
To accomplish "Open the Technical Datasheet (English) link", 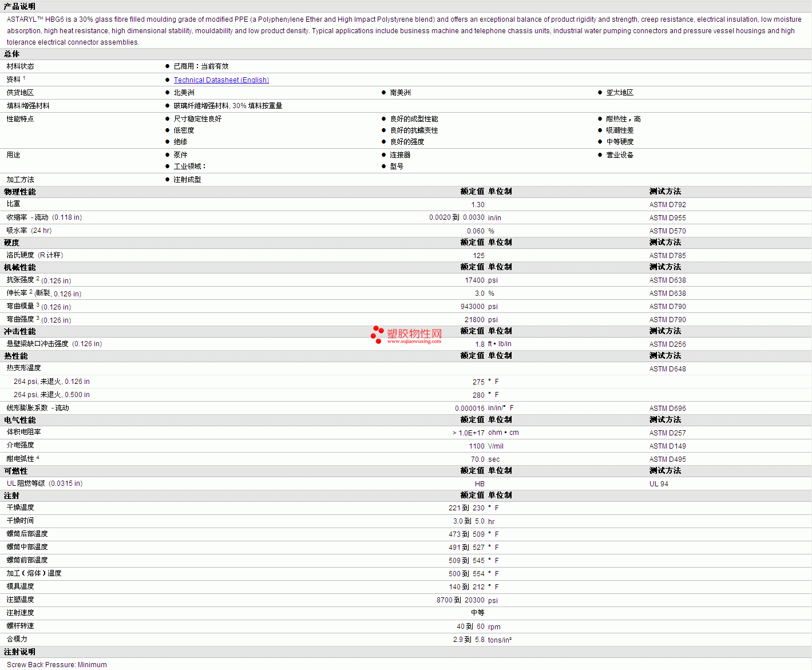I will (x=221, y=80).
